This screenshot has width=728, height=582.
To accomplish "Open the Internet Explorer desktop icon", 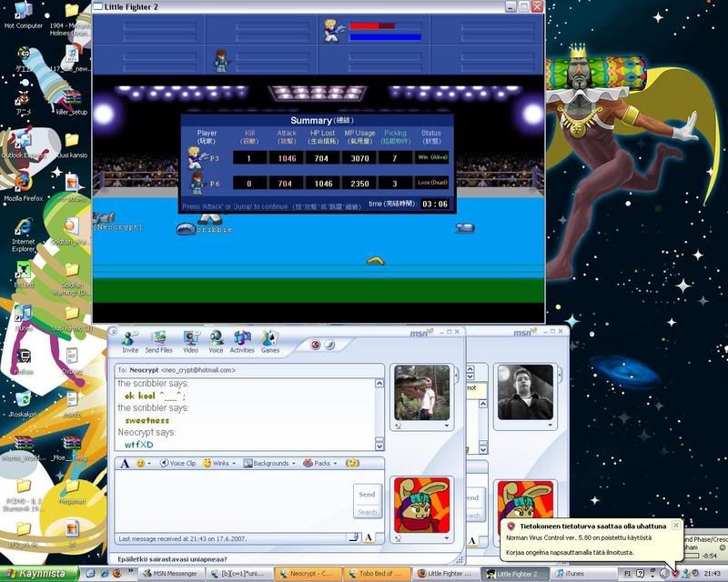I will click(24, 232).
